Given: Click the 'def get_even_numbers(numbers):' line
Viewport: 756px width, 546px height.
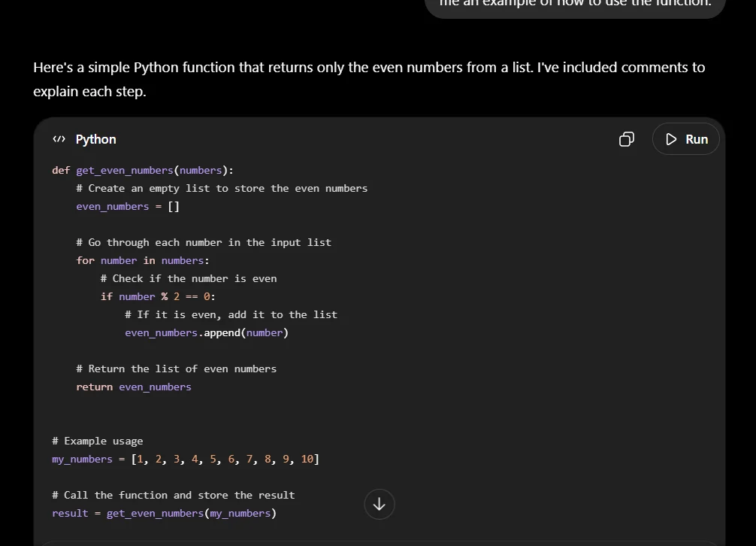Looking at the screenshot, I should pos(143,170).
